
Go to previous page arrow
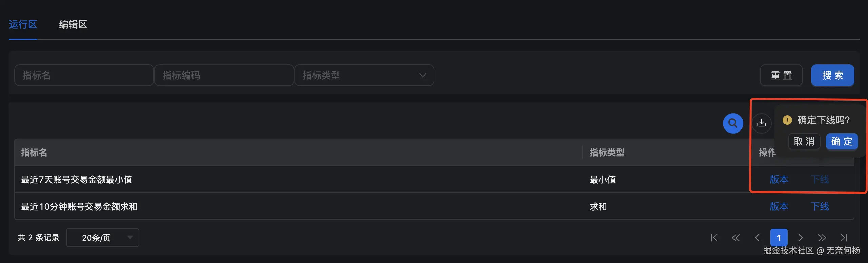point(757,238)
